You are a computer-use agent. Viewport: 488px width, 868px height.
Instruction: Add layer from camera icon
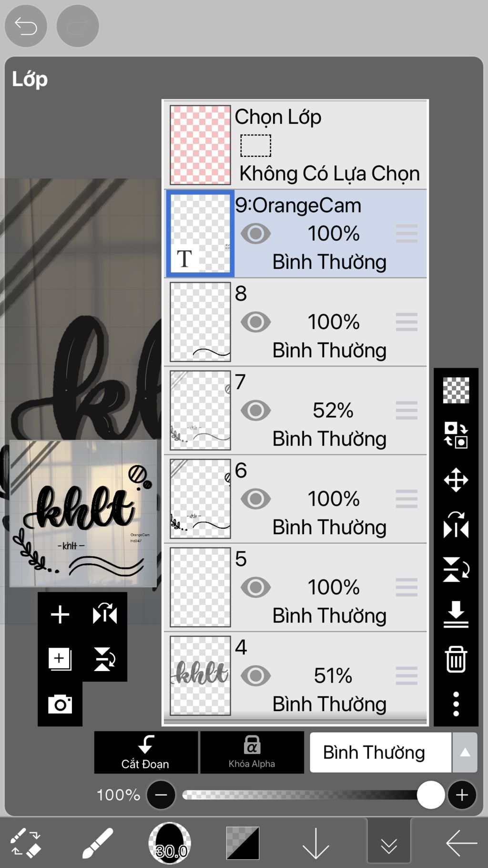(x=60, y=704)
